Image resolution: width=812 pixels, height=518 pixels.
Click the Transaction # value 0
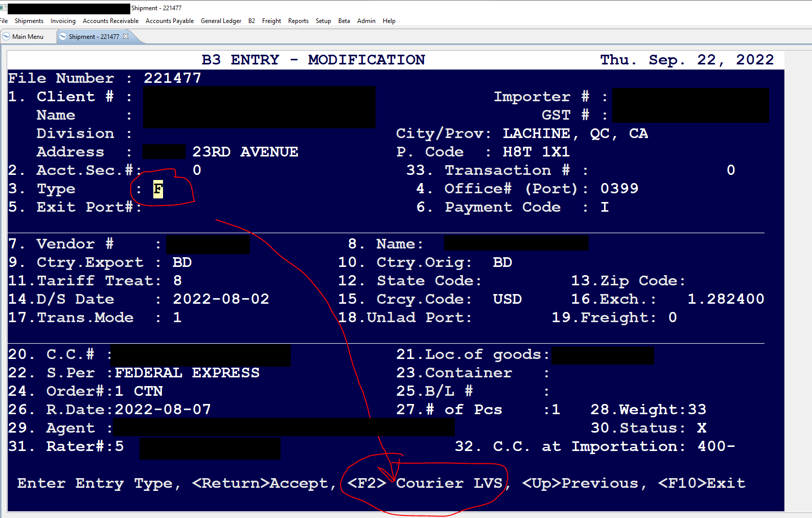pyautogui.click(x=731, y=170)
